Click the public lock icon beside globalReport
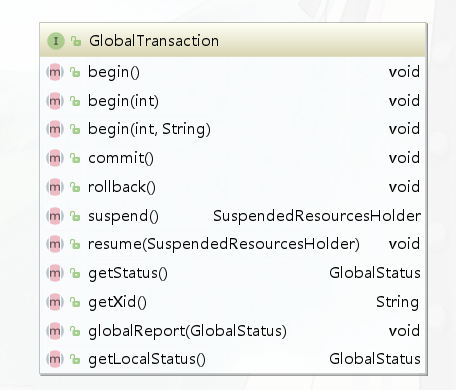 [x=75, y=331]
